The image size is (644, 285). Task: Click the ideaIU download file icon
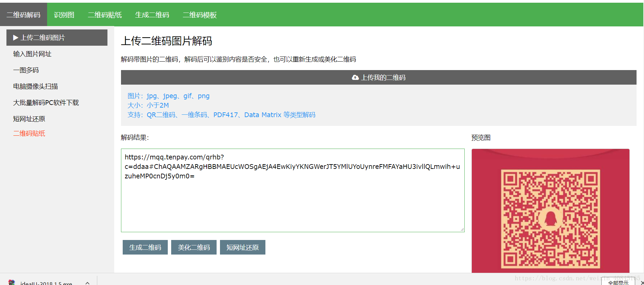click(12, 283)
